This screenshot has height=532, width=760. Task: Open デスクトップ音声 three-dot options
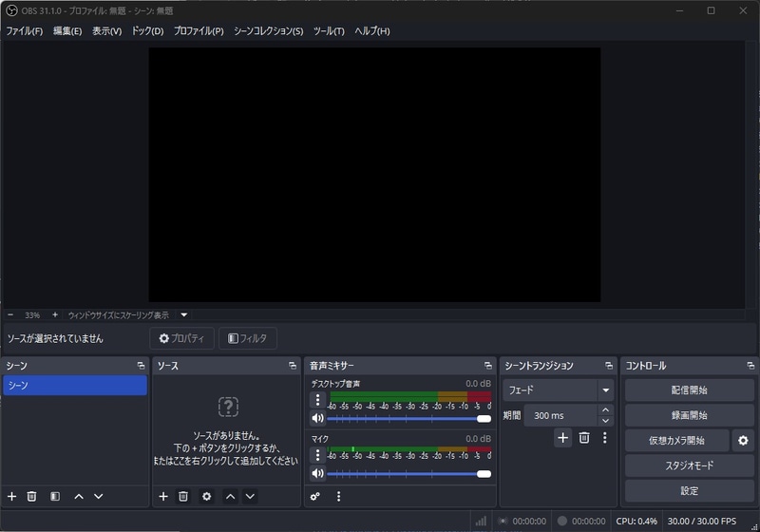[x=317, y=400]
